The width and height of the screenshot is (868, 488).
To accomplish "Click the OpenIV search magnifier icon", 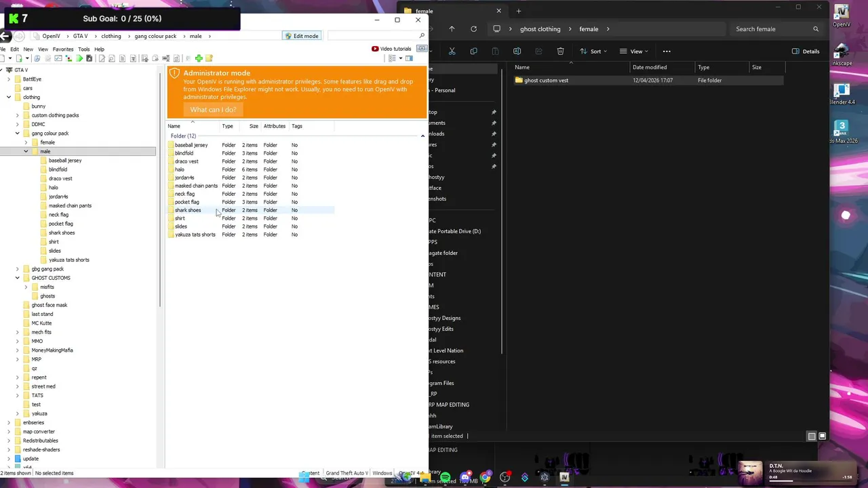I will 421,36.
